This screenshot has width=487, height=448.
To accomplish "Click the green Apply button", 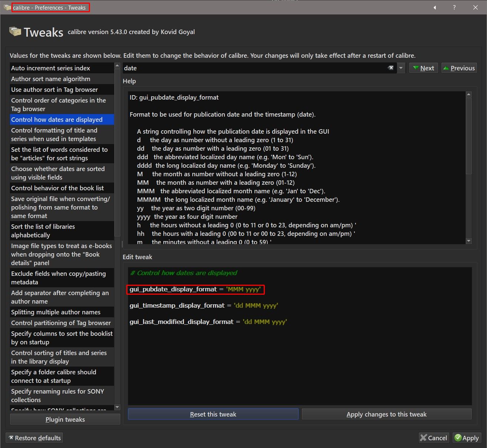I will point(467,438).
